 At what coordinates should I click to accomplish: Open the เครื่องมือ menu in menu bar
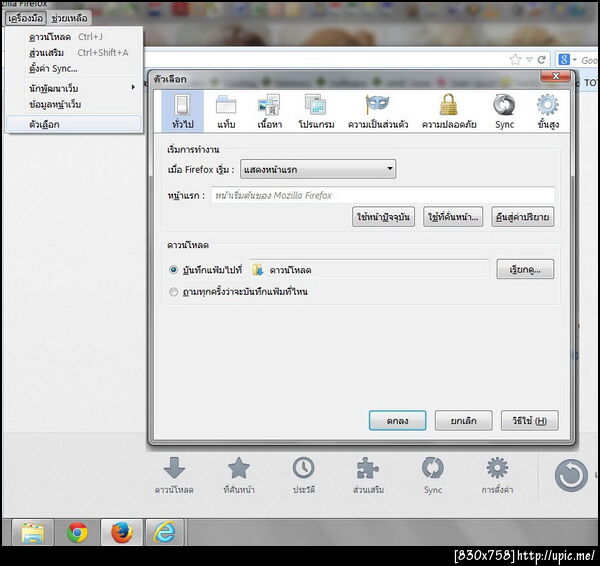point(26,18)
